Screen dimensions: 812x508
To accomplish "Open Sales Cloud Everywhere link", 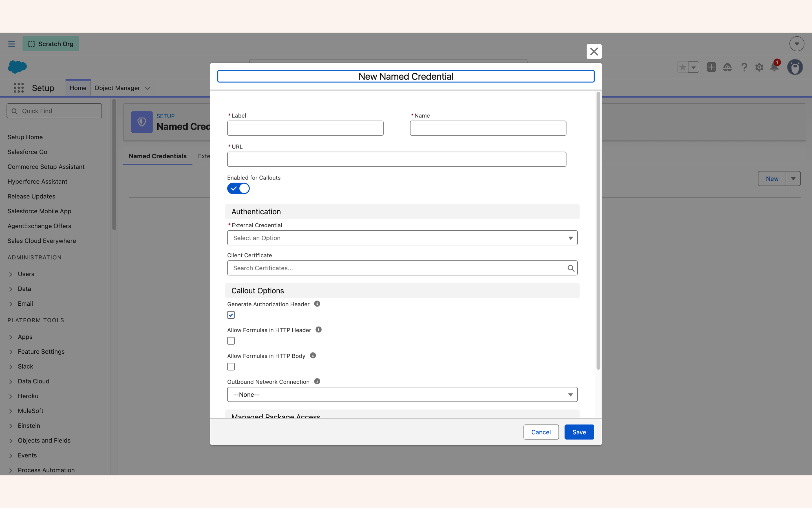I will click(42, 240).
